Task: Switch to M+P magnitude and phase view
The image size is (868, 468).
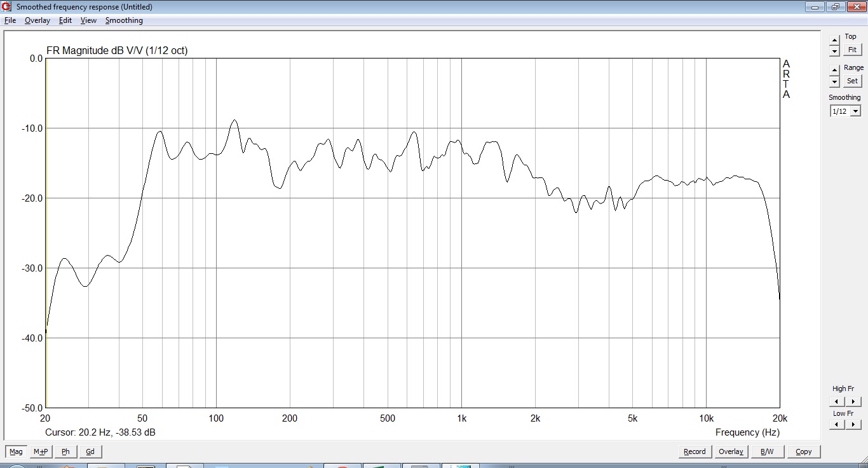Action: coord(41,451)
